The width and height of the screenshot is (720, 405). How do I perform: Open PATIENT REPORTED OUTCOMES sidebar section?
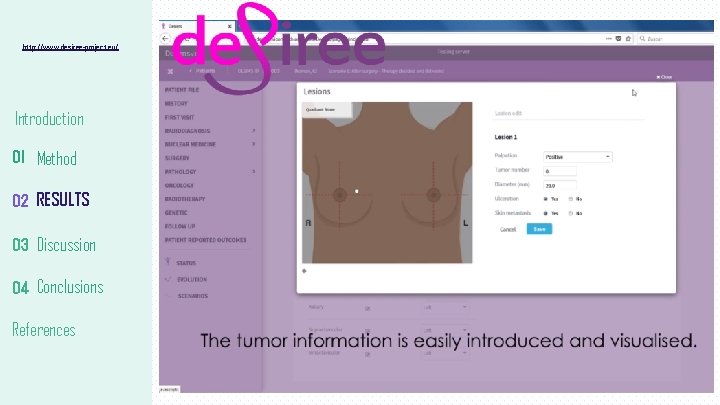click(x=205, y=240)
